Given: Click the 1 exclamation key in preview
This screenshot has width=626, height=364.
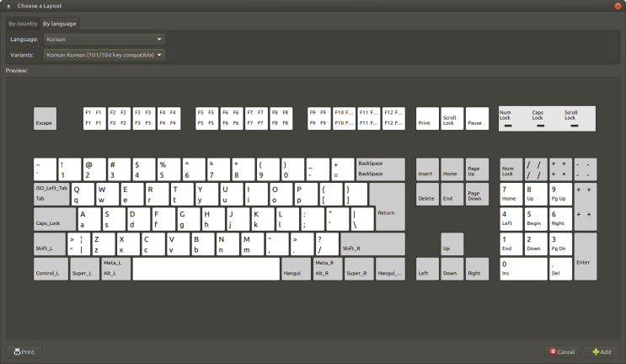Looking at the screenshot, I should [70, 169].
